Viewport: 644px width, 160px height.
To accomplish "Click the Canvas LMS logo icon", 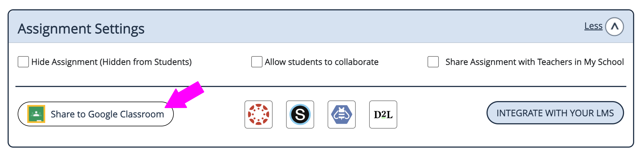I will coord(258,115).
